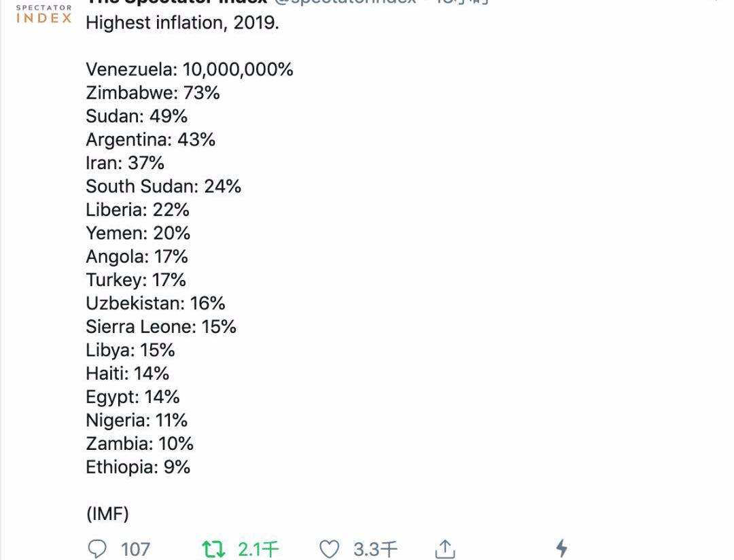Image resolution: width=734 pixels, height=560 pixels.
Task: Click the South Sudan: 24% line
Action: click(x=163, y=186)
